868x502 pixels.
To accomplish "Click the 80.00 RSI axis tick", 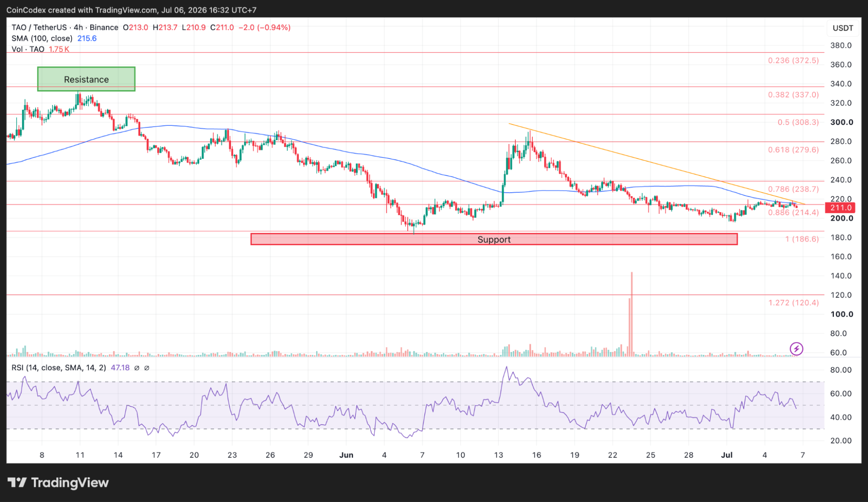I will (x=841, y=370).
